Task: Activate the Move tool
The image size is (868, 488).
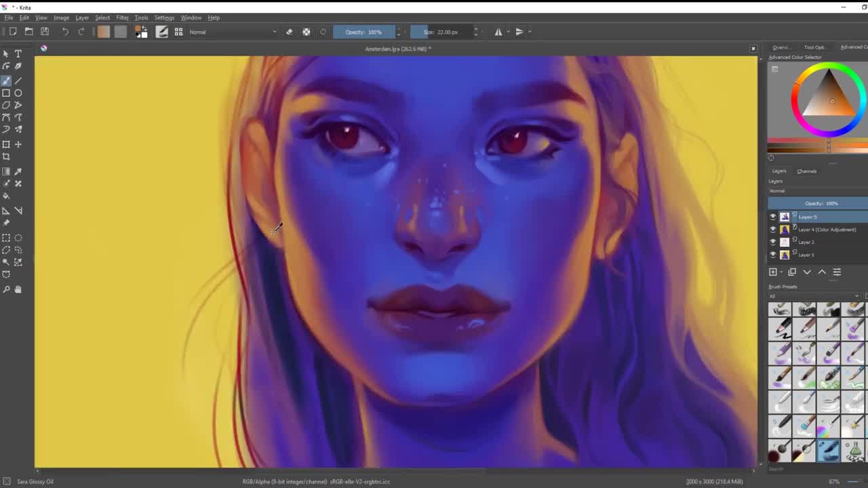Action: [x=18, y=144]
